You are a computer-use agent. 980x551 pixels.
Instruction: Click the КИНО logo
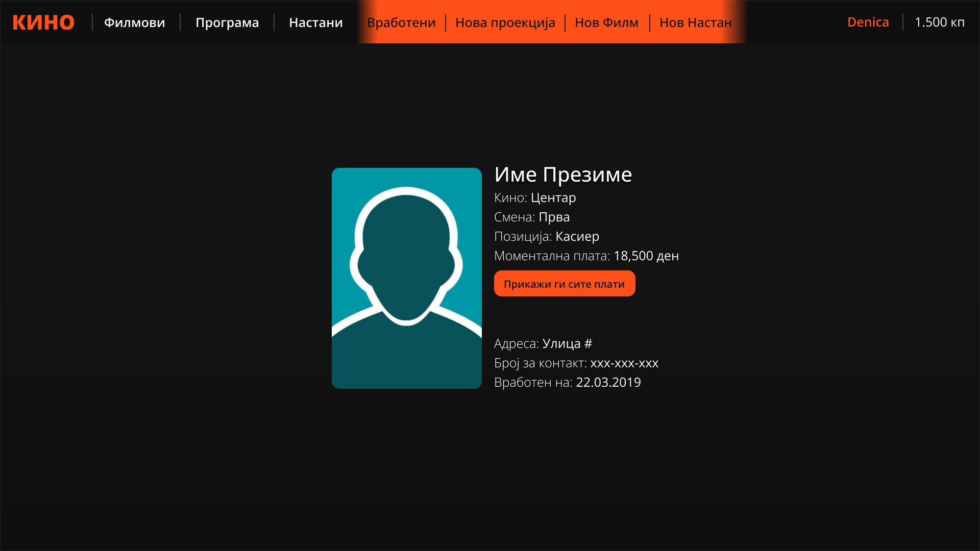click(43, 22)
